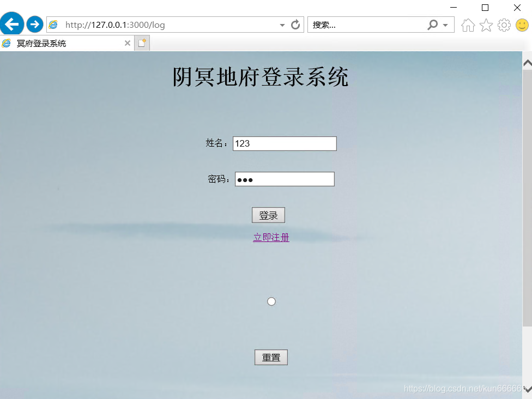Click the forward navigation arrow
Image resolution: width=532 pixels, height=399 pixels.
[34, 24]
